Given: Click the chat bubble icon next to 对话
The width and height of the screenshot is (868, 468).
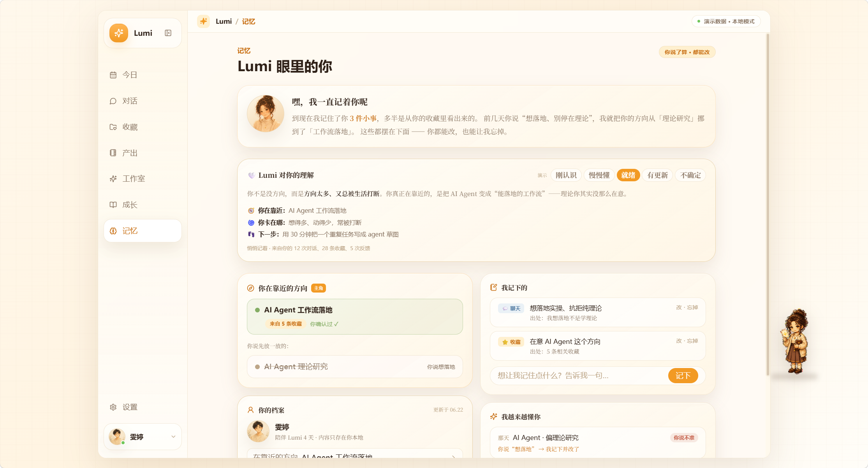Looking at the screenshot, I should point(113,101).
